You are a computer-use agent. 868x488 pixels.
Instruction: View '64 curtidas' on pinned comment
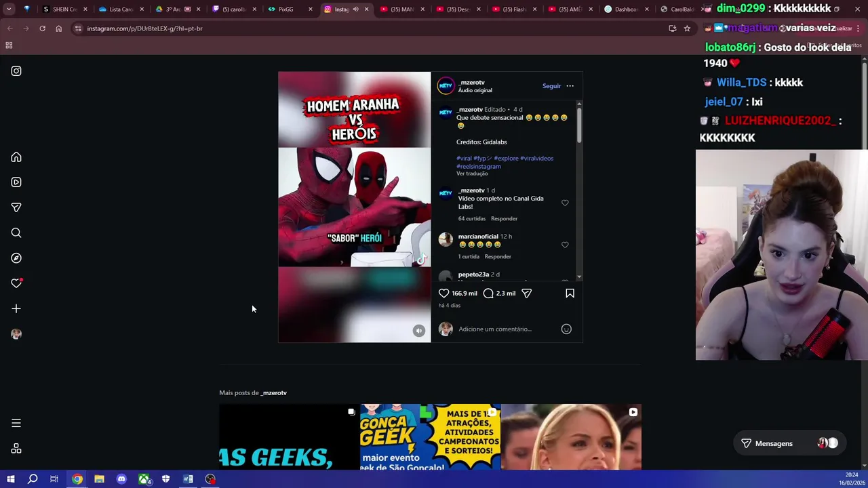pos(472,219)
